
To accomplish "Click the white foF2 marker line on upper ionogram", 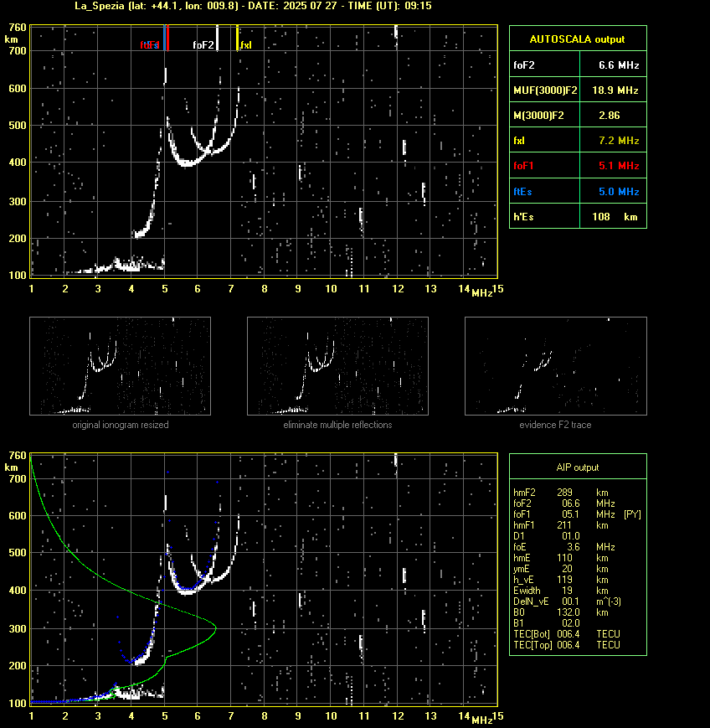I will click(x=217, y=38).
